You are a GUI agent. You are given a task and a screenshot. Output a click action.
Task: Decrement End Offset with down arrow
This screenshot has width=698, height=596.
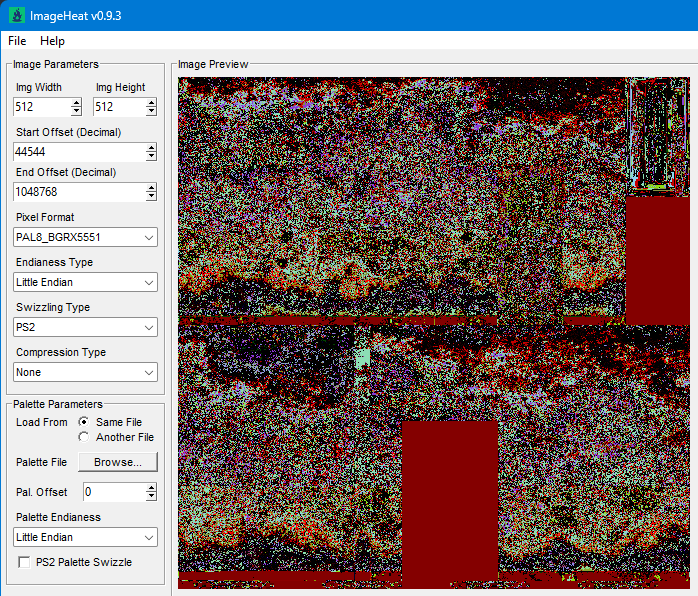(151, 196)
